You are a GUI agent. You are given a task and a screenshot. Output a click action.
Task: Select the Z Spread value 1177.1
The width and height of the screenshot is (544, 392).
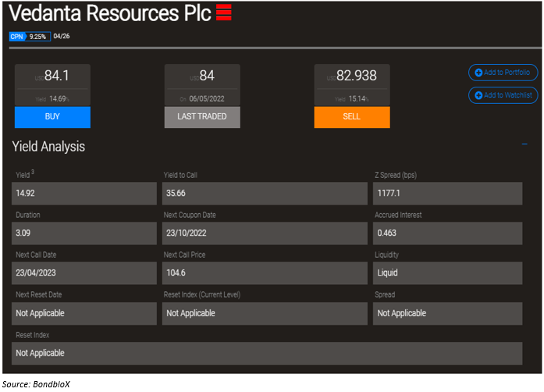(x=447, y=194)
